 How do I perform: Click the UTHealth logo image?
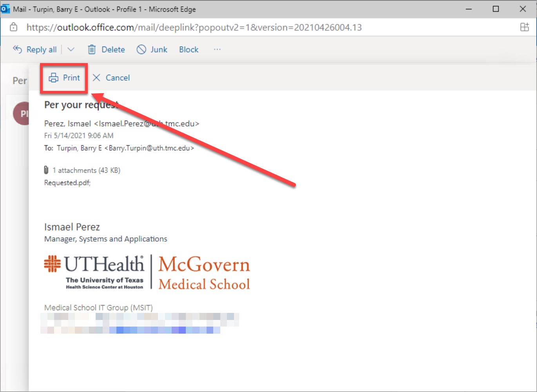[94, 272]
